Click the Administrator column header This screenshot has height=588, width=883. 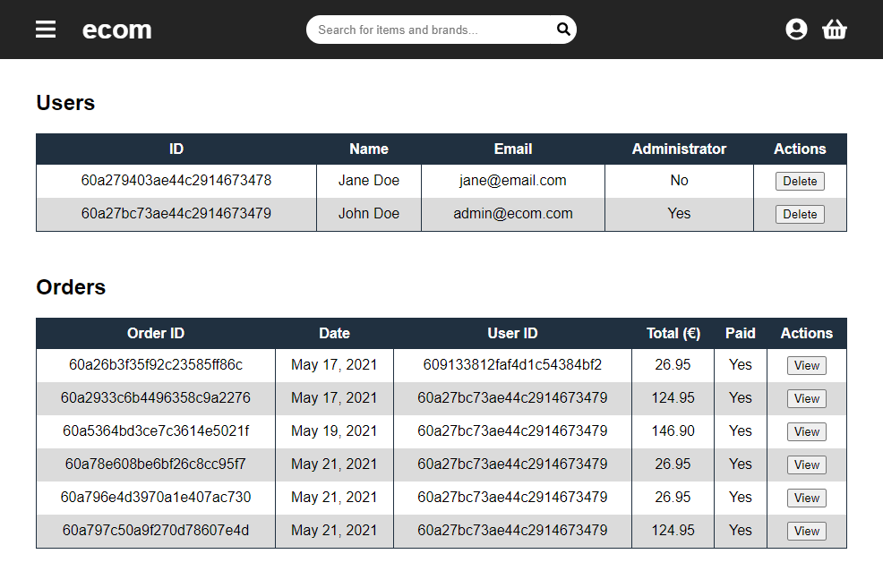(x=679, y=149)
